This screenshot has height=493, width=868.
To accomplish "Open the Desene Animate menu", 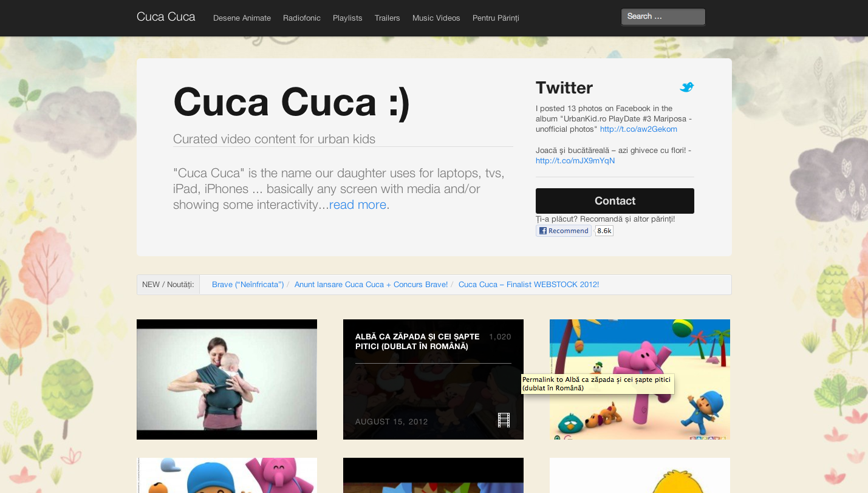I will pos(242,18).
